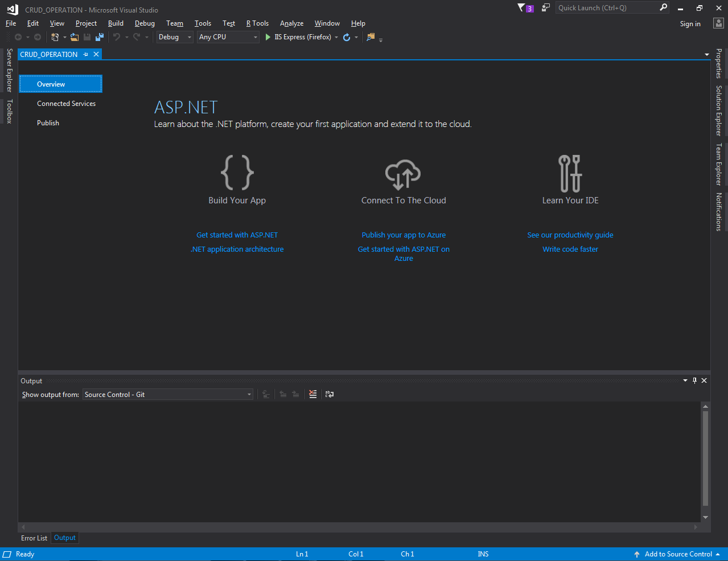Click the Save All icon
728x561 pixels.
tap(100, 37)
